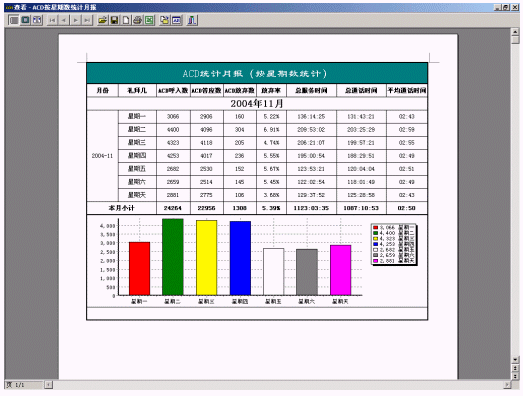Click the open folder icon in toolbar

[x=103, y=20]
